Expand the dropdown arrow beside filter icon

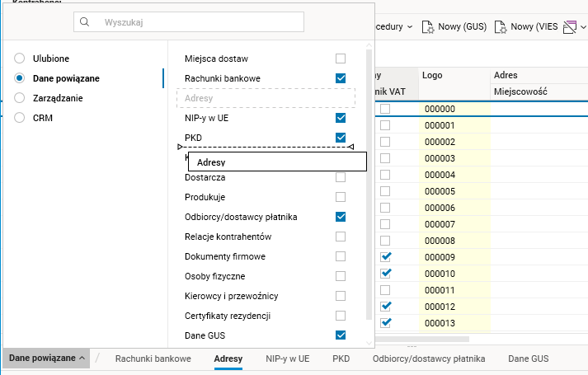[x=582, y=27]
